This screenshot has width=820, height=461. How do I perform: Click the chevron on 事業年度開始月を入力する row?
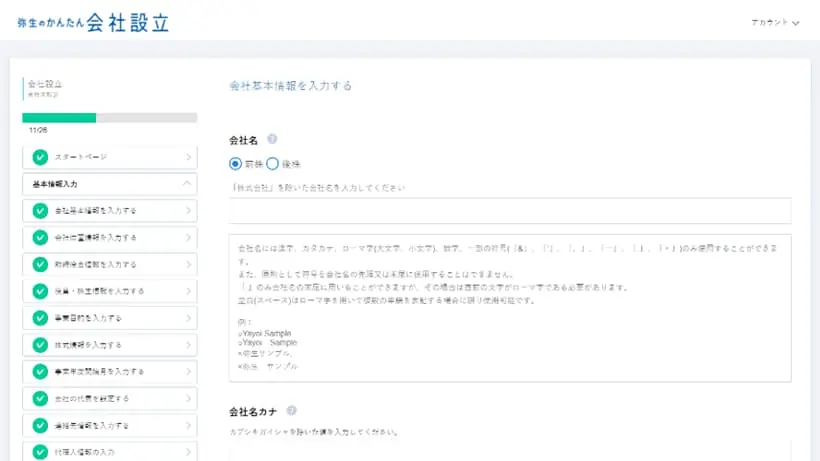(188, 372)
